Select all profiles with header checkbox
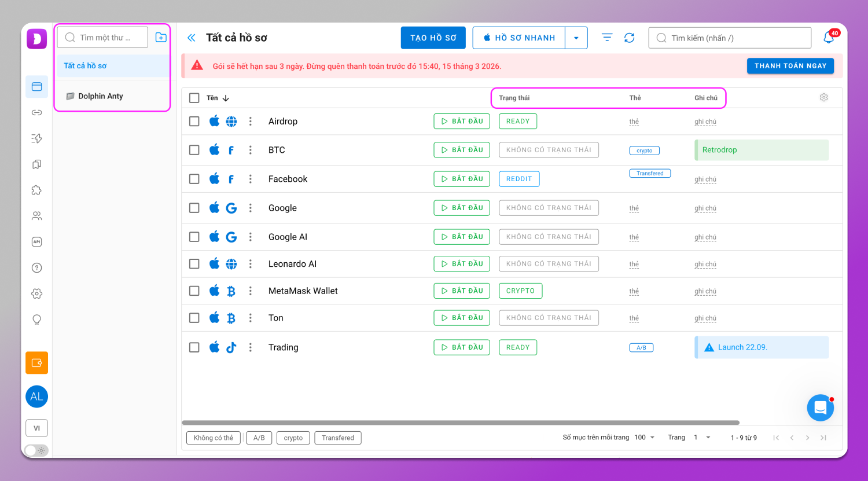This screenshot has width=868, height=481. click(x=194, y=98)
